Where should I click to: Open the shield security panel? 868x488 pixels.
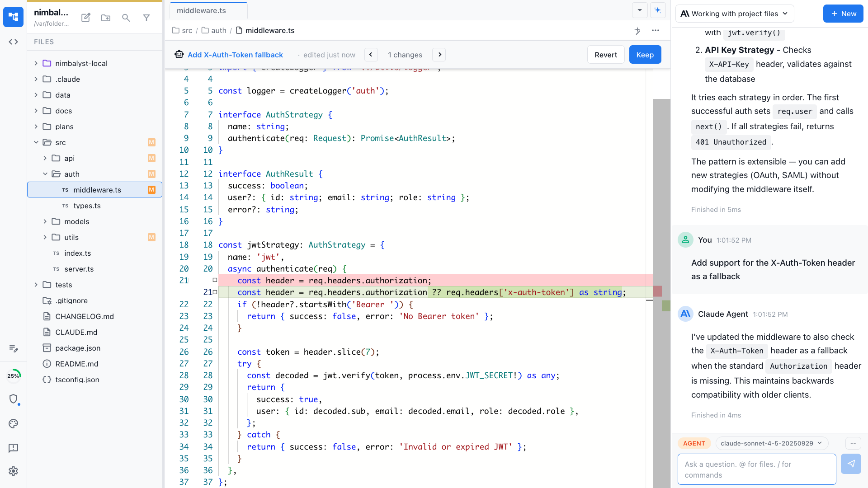14,399
